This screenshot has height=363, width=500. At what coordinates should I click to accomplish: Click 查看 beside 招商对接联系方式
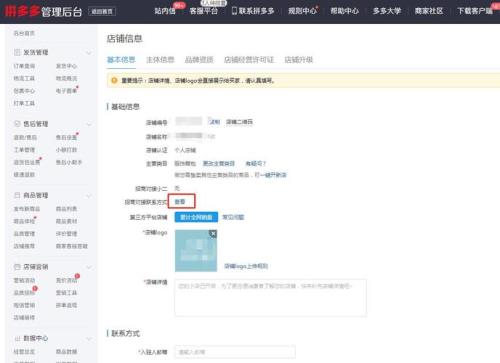click(180, 202)
